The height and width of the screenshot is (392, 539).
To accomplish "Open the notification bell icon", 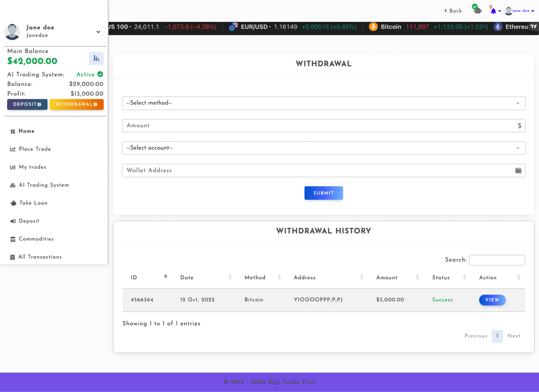I will pos(494,11).
